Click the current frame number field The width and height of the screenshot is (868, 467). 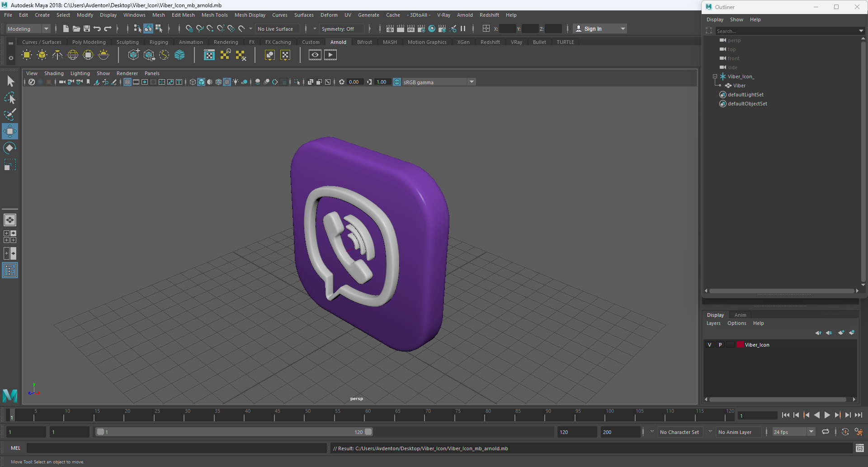757,415
